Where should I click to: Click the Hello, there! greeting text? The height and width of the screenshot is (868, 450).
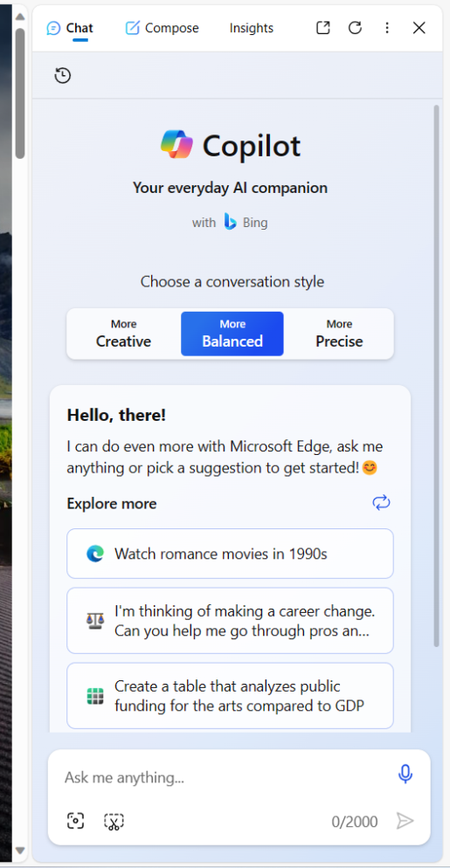click(116, 415)
